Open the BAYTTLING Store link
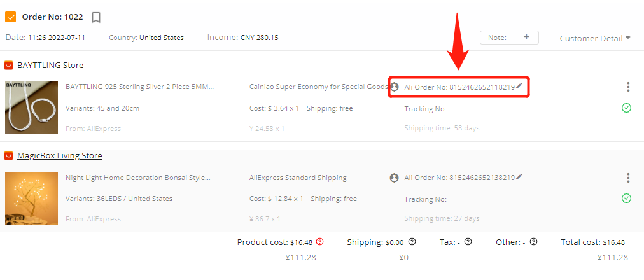Image resolution: width=644 pixels, height=280 pixels. [x=50, y=66]
